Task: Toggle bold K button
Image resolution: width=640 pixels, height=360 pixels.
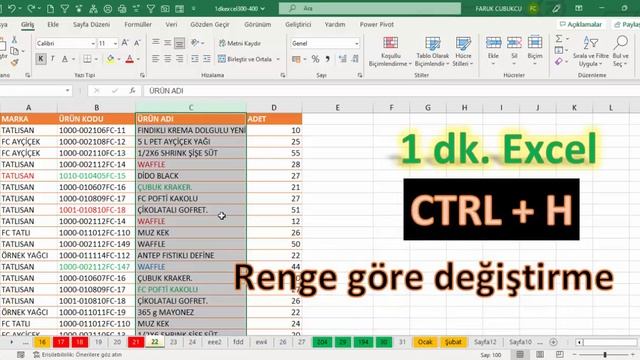Action: point(41,59)
